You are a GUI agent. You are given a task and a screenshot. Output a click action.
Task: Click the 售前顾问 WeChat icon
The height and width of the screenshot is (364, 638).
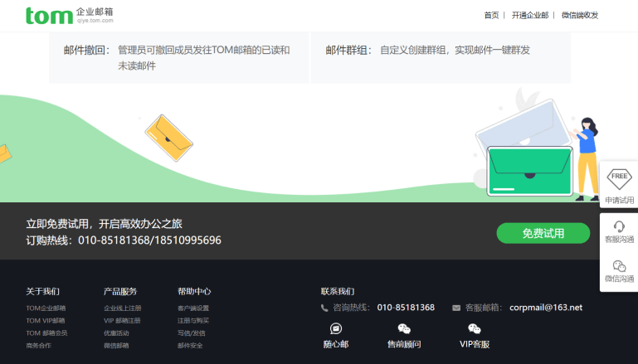pyautogui.click(x=404, y=329)
